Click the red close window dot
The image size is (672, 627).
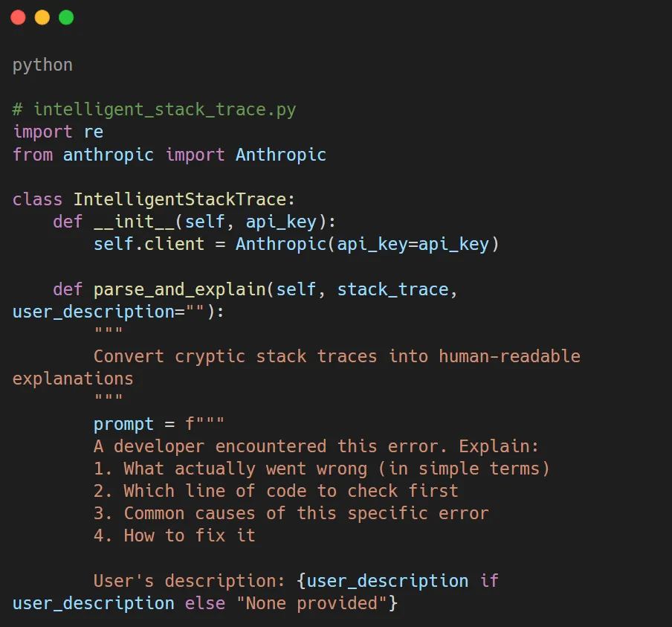click(x=18, y=17)
